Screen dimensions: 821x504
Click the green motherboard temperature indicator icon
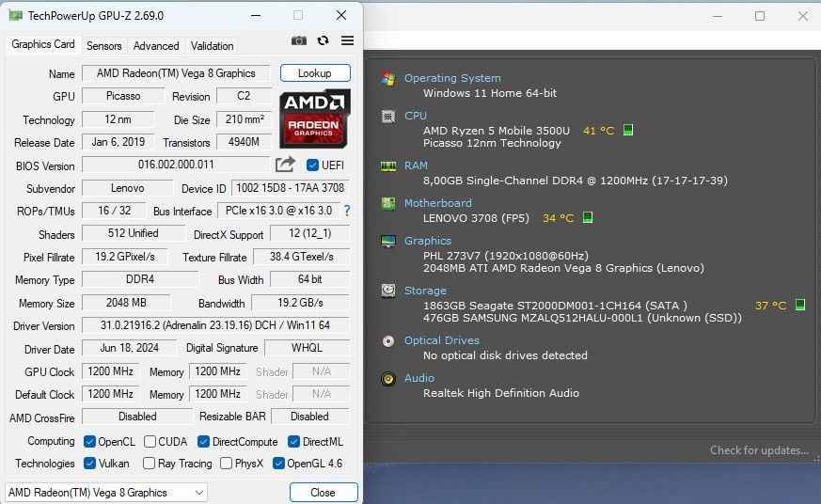588,217
